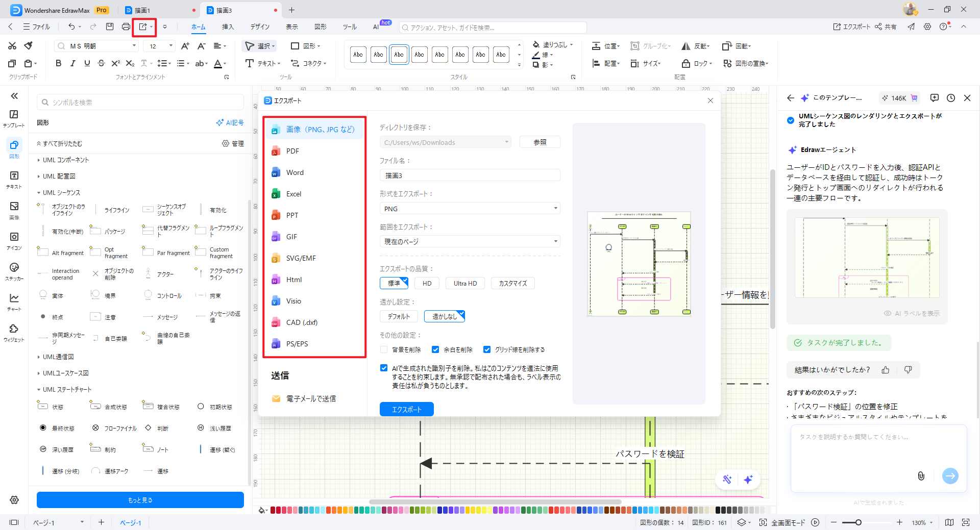Uncheck the 余白を削除 option

click(435, 349)
